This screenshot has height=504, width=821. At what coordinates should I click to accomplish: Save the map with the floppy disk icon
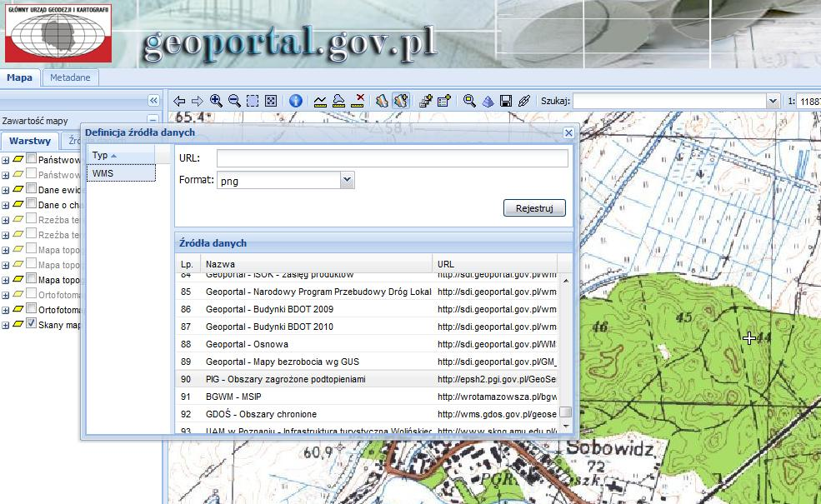point(506,101)
